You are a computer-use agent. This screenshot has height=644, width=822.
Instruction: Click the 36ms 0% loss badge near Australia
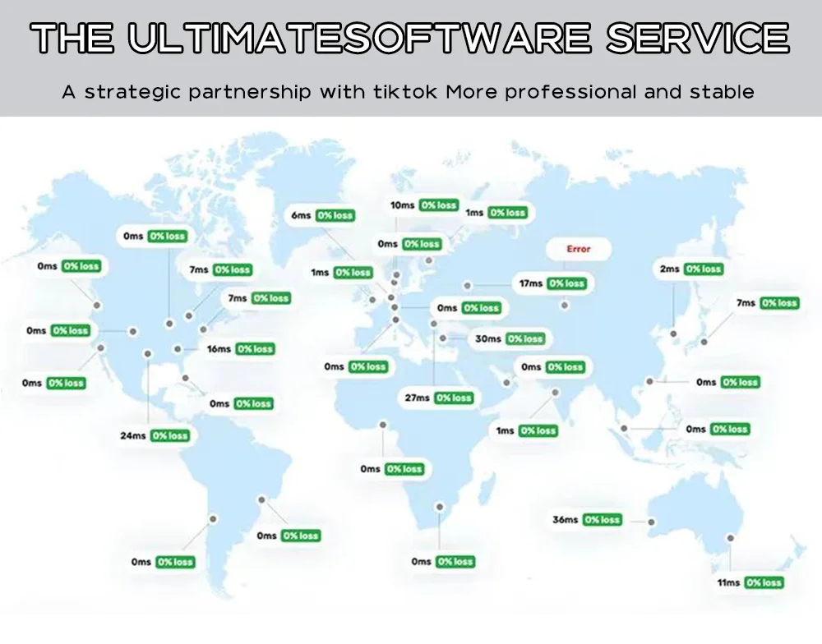pos(588,520)
